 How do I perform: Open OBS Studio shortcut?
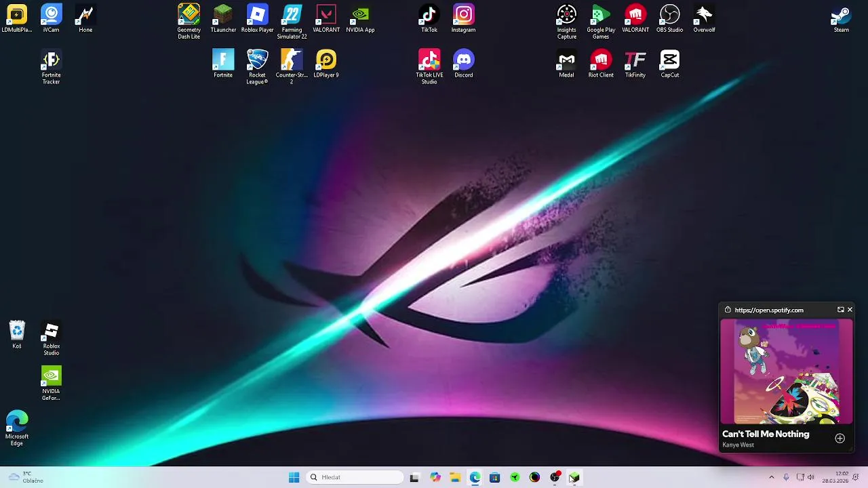coord(669,18)
